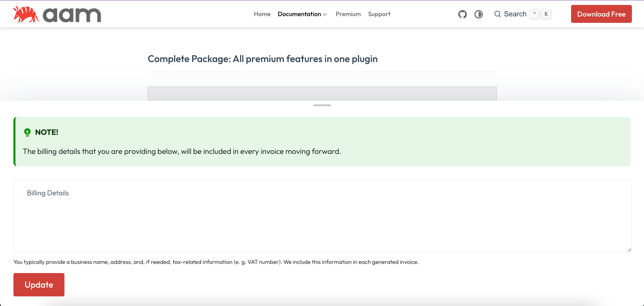Viewport: 644px width, 306px height.
Task: Grab the textarea resize corner handle
Action: [629, 250]
